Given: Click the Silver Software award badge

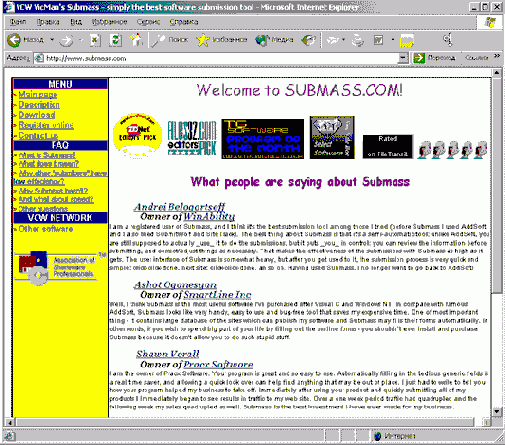Looking at the screenshot, I should 332,137.
